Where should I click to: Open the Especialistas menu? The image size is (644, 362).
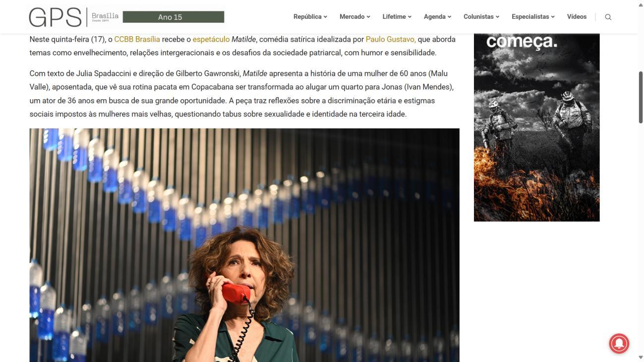pos(533,17)
